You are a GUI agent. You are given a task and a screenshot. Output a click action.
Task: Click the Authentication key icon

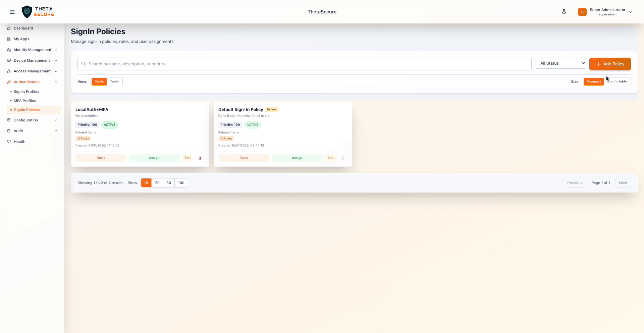point(9,82)
